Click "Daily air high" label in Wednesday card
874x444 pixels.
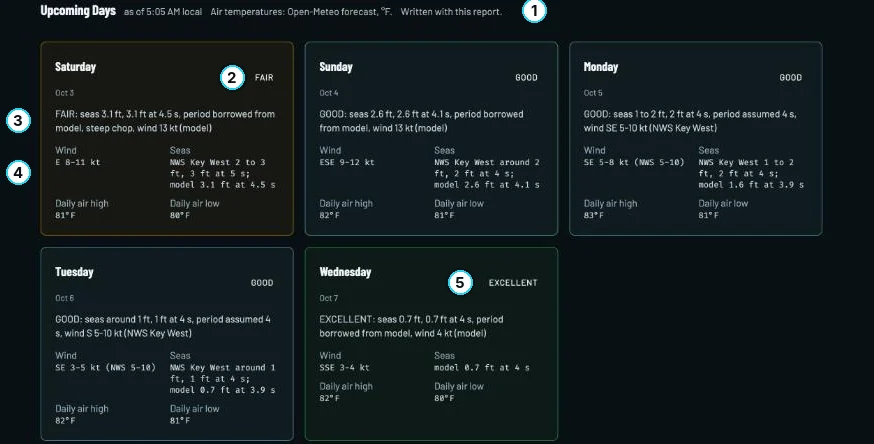point(346,386)
